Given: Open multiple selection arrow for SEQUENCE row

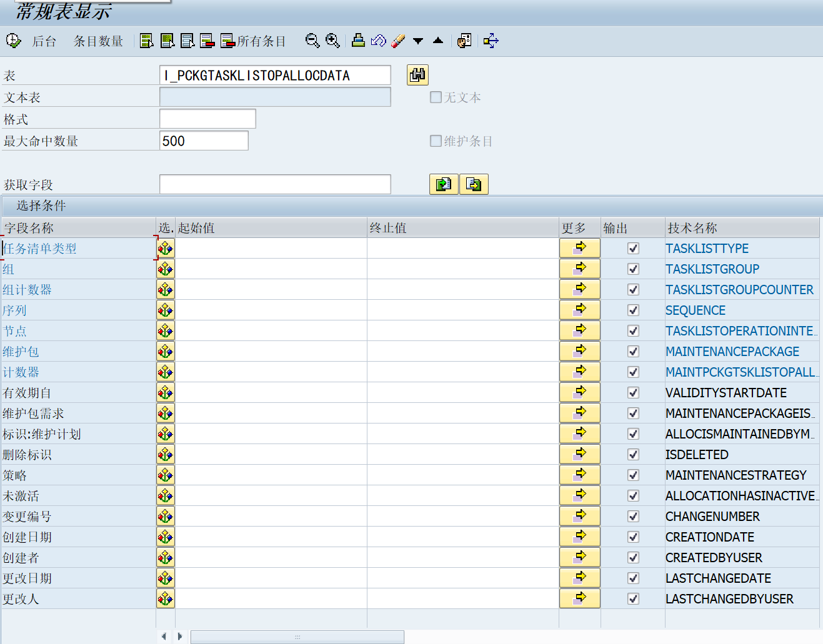Looking at the screenshot, I should pyautogui.click(x=580, y=310).
